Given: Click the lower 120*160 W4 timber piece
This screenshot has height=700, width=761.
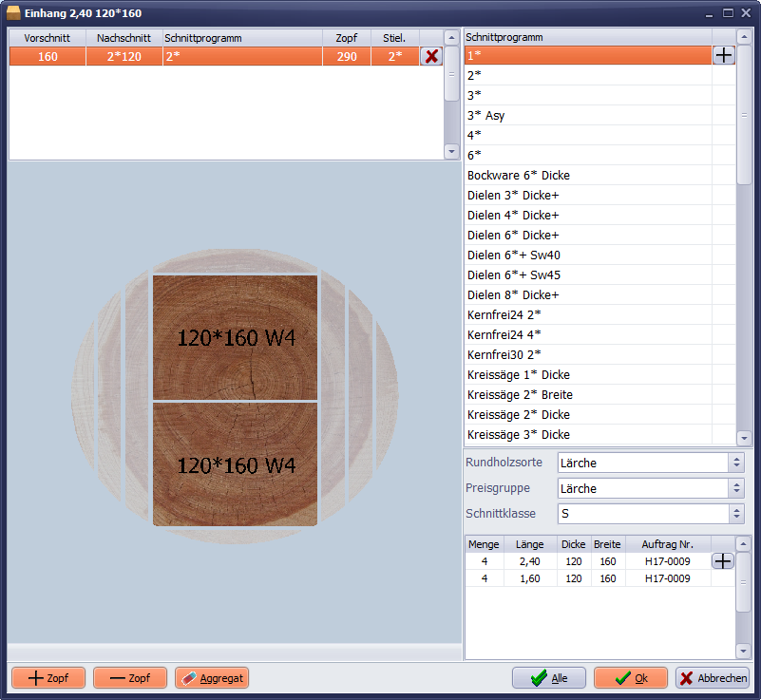Looking at the screenshot, I should (x=236, y=464).
